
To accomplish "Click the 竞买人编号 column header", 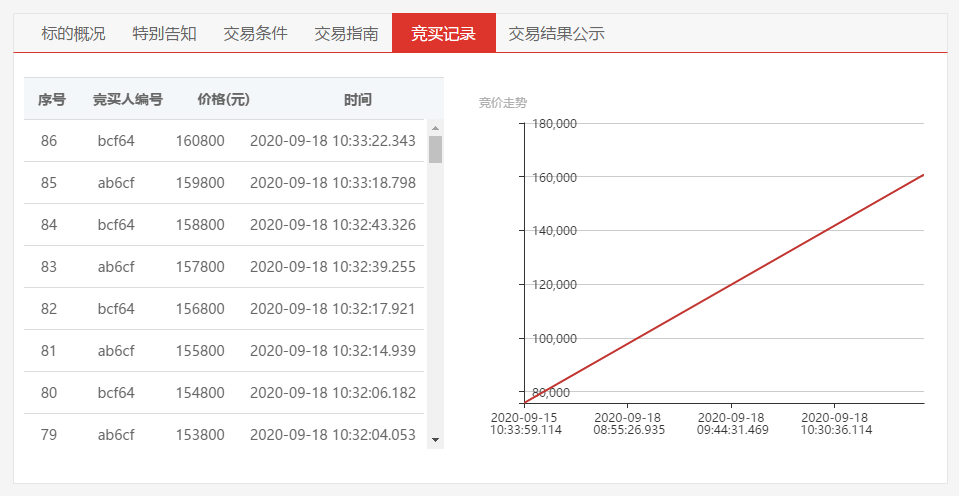I will 127,99.
